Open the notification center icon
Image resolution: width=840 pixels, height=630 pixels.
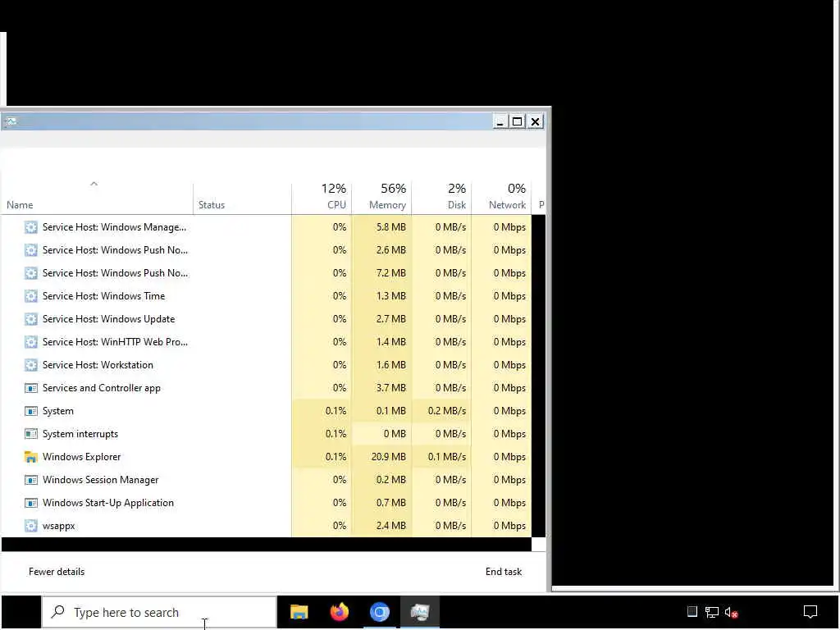click(810, 612)
